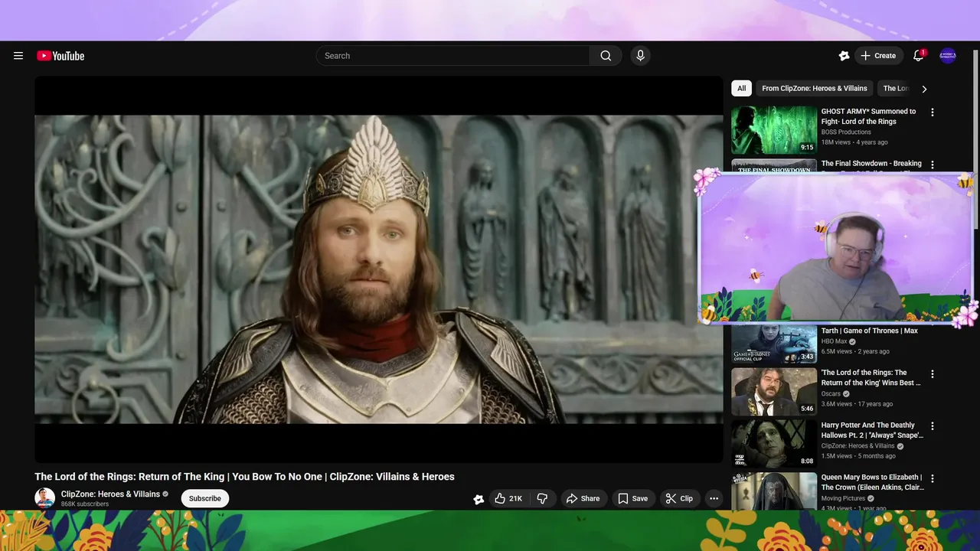The width and height of the screenshot is (980, 551).
Task: Open ClipZone: Heroes & Villains channel avatar
Action: pyautogui.click(x=45, y=498)
